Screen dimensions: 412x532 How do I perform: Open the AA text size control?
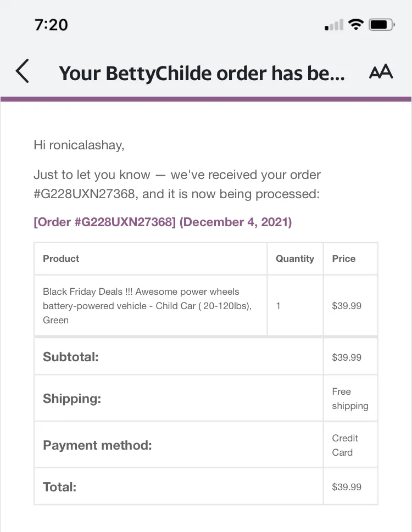(381, 71)
